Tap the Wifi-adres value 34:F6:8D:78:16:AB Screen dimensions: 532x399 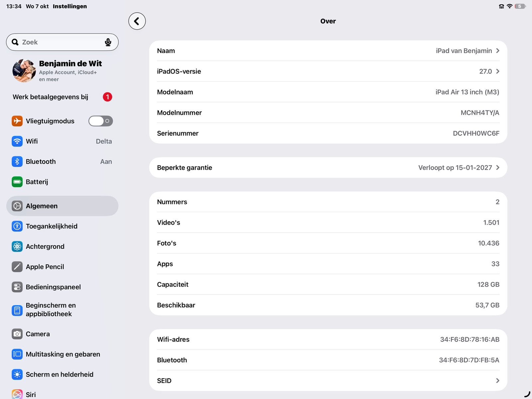[x=470, y=339]
